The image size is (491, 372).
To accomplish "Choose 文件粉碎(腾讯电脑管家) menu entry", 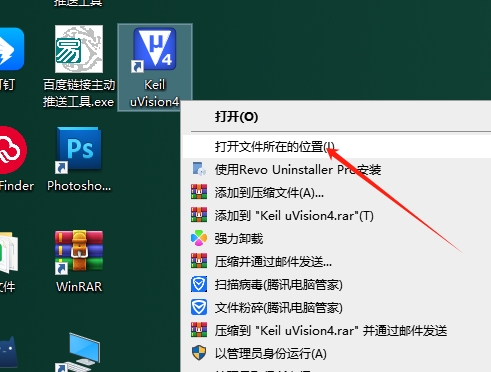I will [x=337, y=308].
